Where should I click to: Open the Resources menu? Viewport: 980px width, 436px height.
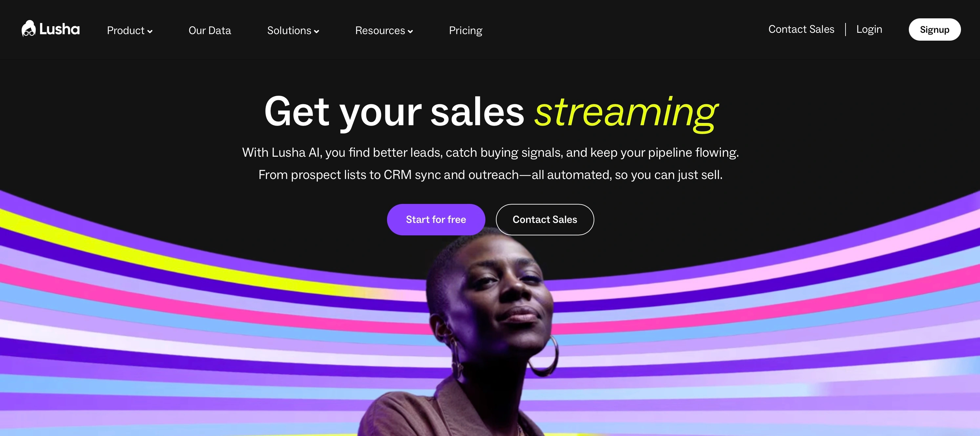click(384, 30)
